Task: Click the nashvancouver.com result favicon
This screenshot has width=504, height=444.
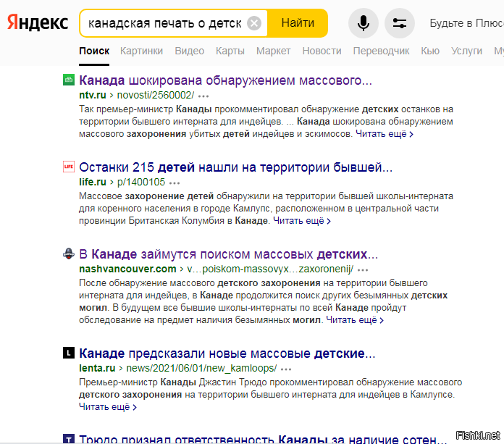Action: (69, 254)
